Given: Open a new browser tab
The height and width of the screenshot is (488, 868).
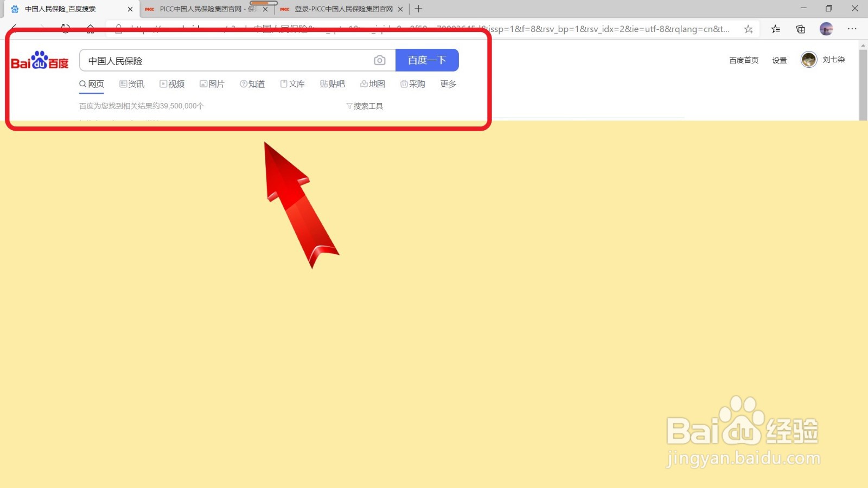Looking at the screenshot, I should coord(418,9).
